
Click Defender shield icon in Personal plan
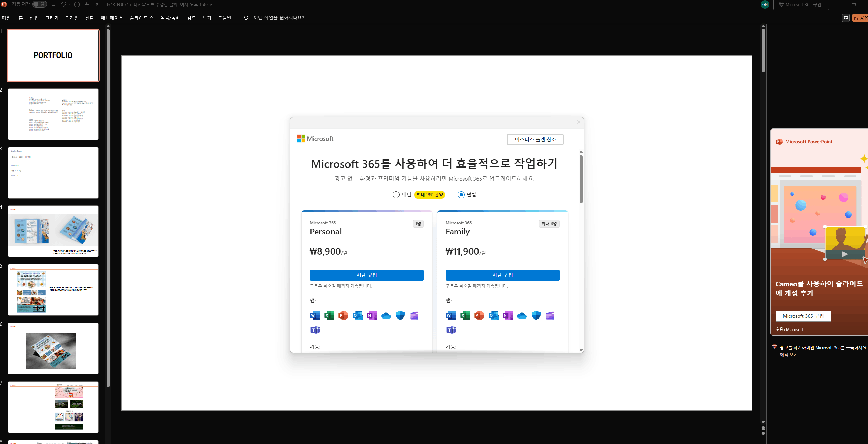pyautogui.click(x=400, y=315)
